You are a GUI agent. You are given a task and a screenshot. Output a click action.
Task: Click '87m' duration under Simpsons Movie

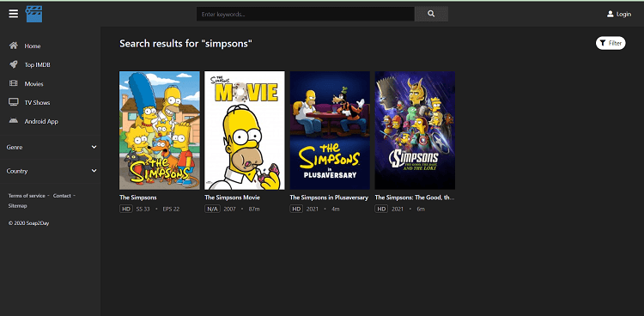tap(254, 210)
